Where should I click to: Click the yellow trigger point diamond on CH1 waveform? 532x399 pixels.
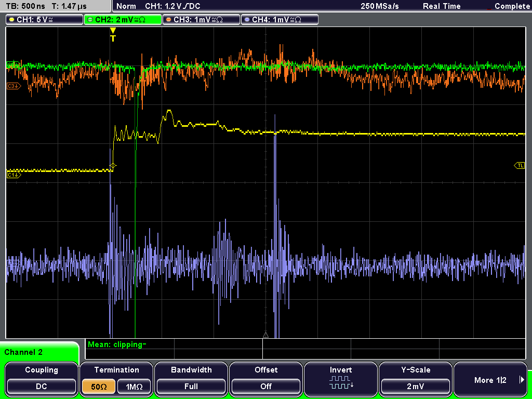113,166
